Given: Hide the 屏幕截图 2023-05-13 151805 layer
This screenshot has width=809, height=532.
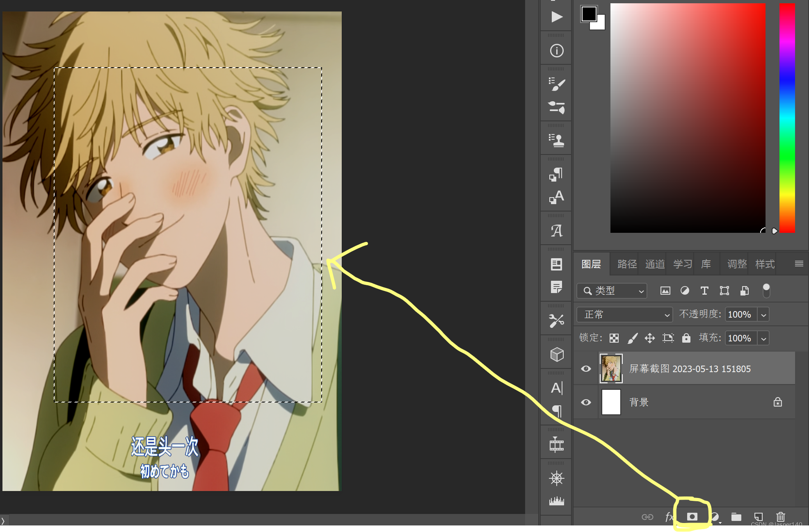Looking at the screenshot, I should pyautogui.click(x=586, y=368).
